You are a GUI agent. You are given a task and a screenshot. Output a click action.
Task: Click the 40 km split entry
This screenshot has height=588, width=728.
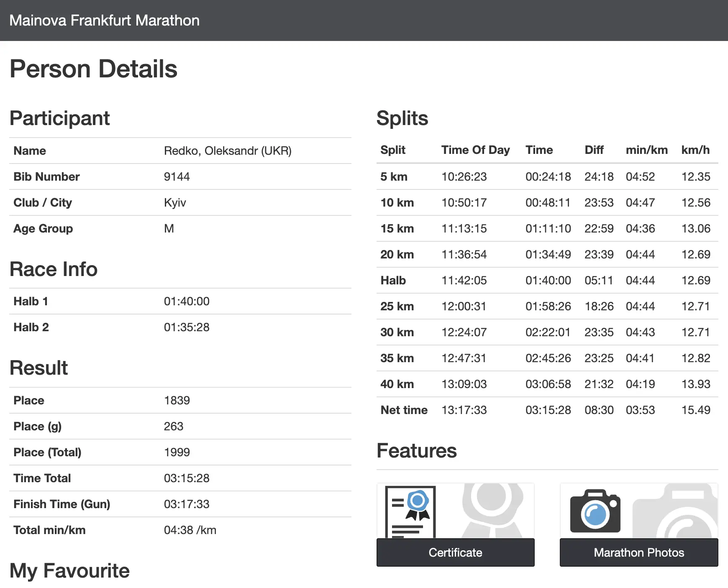(x=397, y=384)
